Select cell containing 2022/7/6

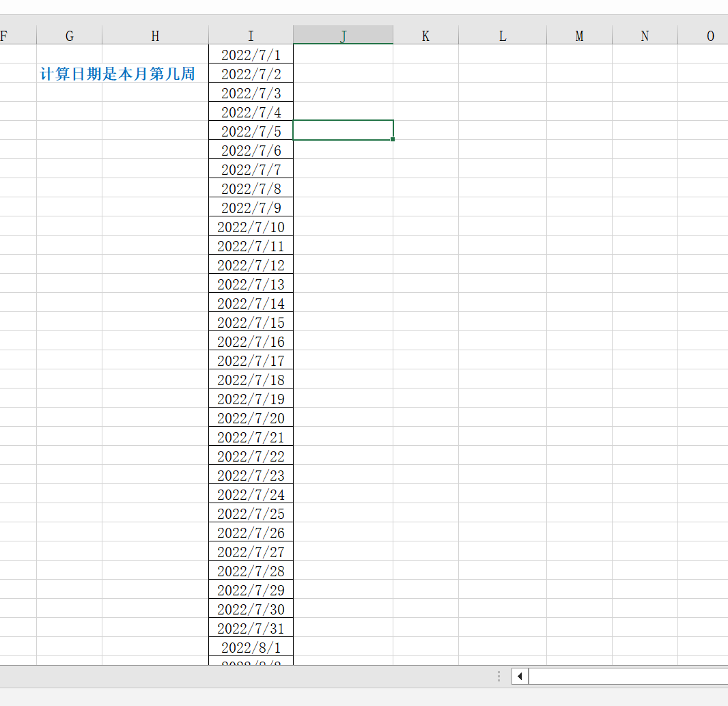[251, 150]
